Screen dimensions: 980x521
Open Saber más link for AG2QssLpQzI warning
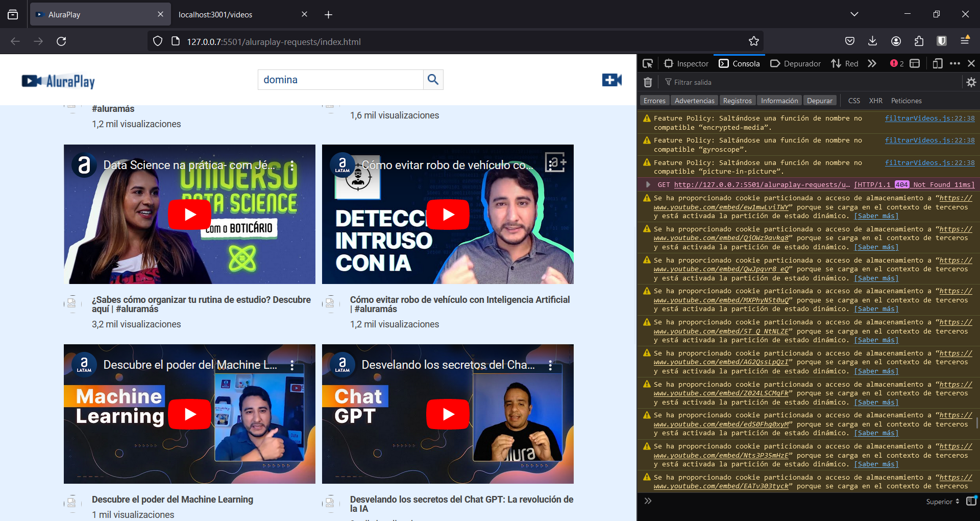click(876, 371)
